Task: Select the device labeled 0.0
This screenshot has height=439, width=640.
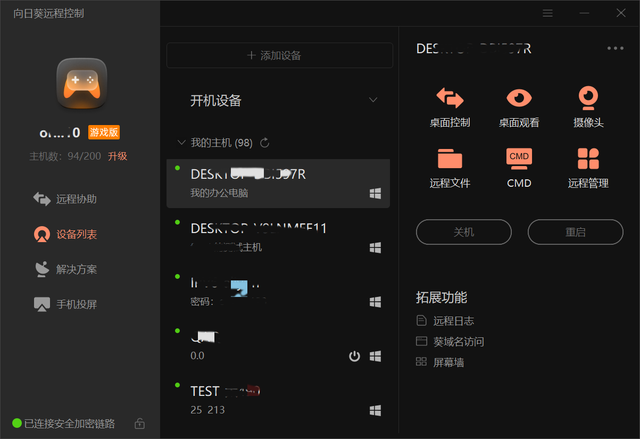Action: [x=278, y=346]
